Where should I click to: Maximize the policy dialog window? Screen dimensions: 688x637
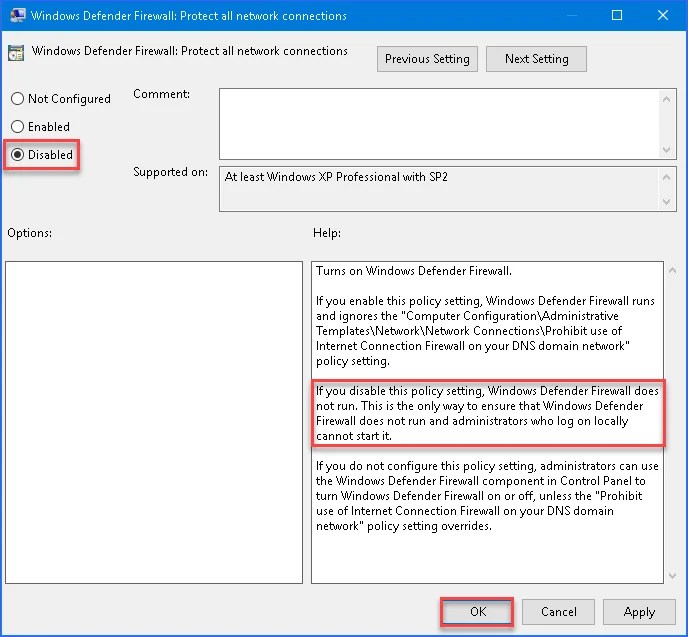617,15
